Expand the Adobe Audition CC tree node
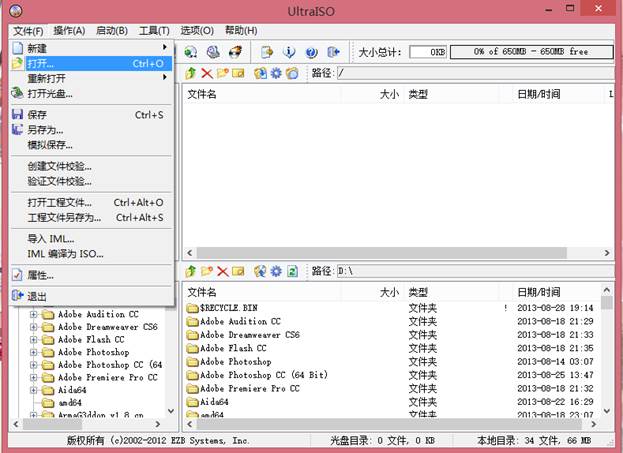623x453 pixels. 34,313
